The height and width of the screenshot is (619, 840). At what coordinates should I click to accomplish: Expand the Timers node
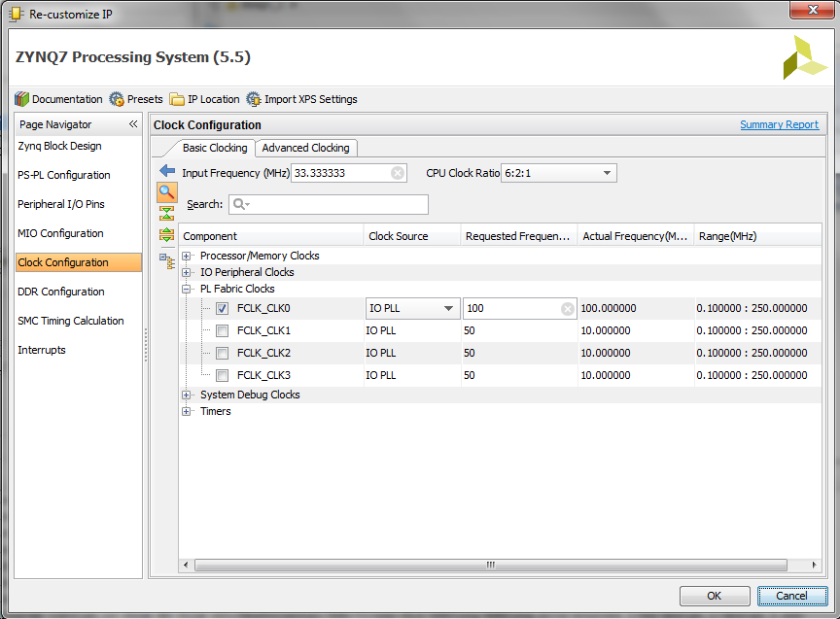click(187, 412)
